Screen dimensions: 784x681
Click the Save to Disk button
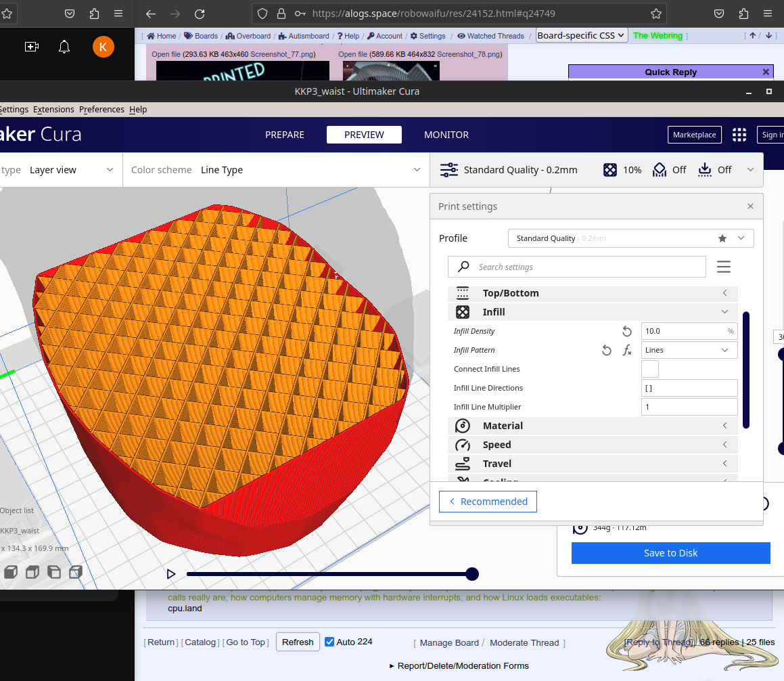(x=670, y=553)
